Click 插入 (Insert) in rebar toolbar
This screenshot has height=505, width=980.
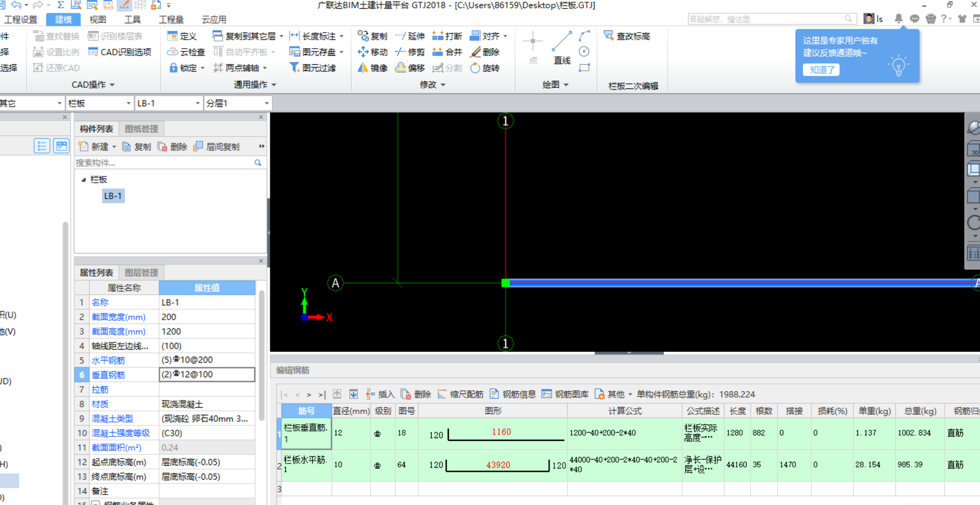click(380, 394)
